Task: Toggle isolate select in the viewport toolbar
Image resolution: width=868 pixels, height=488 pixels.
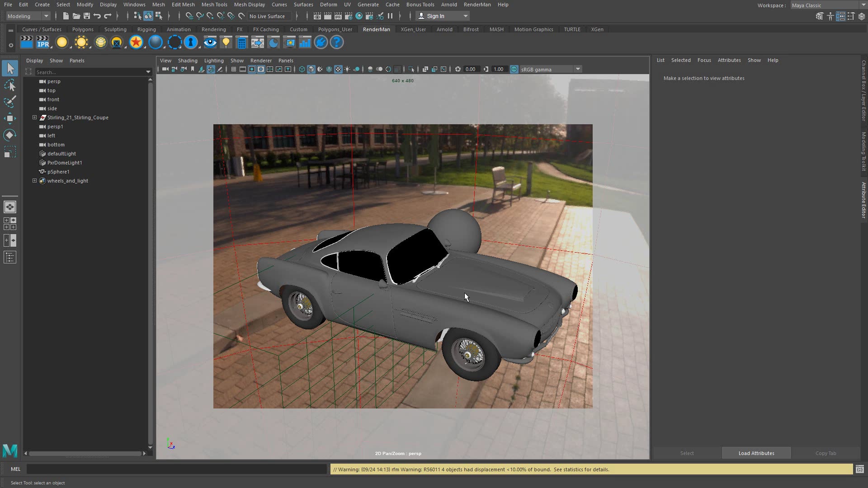Action: coord(411,69)
